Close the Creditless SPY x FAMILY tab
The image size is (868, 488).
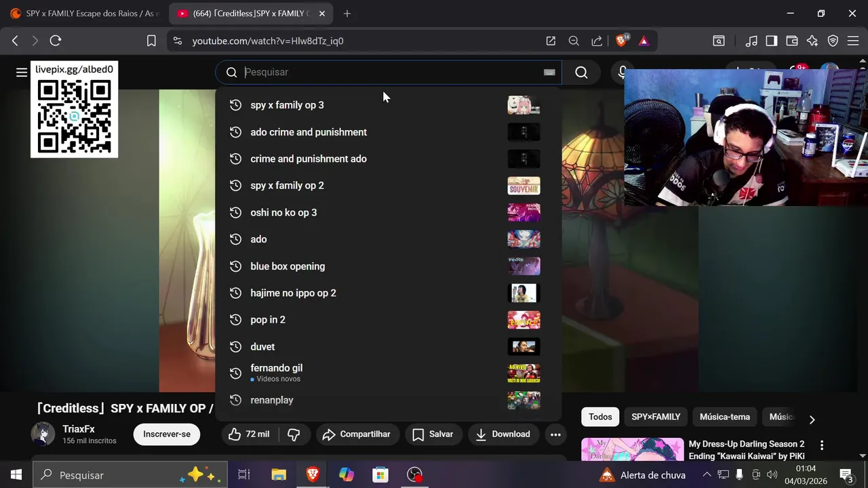pos(321,14)
